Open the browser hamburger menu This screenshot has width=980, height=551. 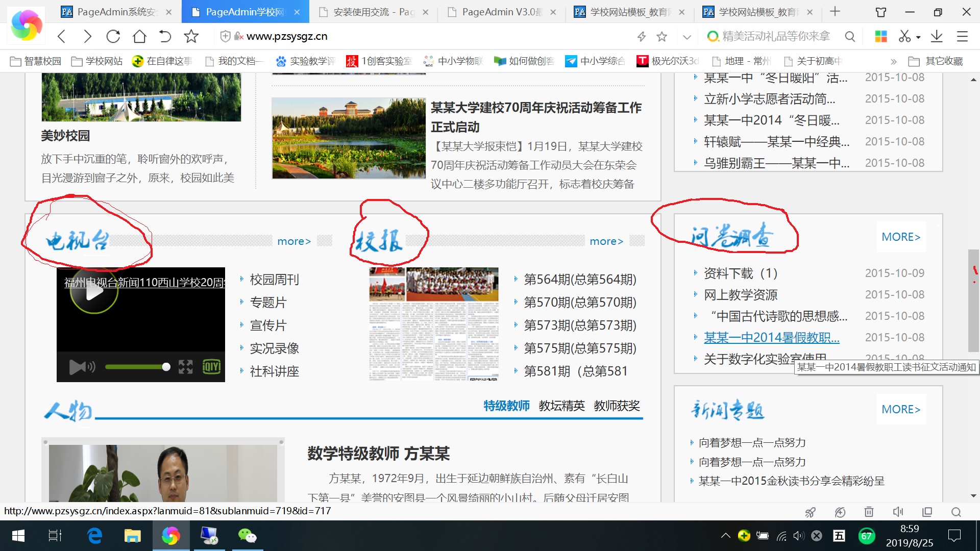(x=962, y=36)
